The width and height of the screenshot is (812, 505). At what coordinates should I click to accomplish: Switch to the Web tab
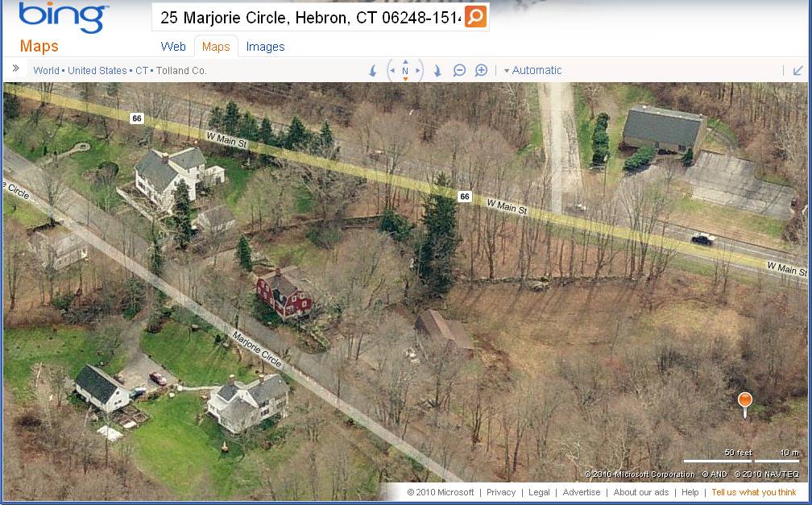pyautogui.click(x=173, y=47)
